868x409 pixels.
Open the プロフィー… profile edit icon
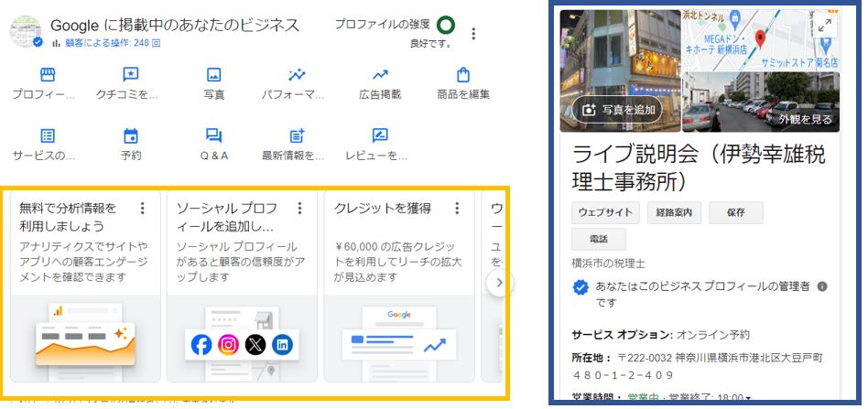pyautogui.click(x=48, y=75)
